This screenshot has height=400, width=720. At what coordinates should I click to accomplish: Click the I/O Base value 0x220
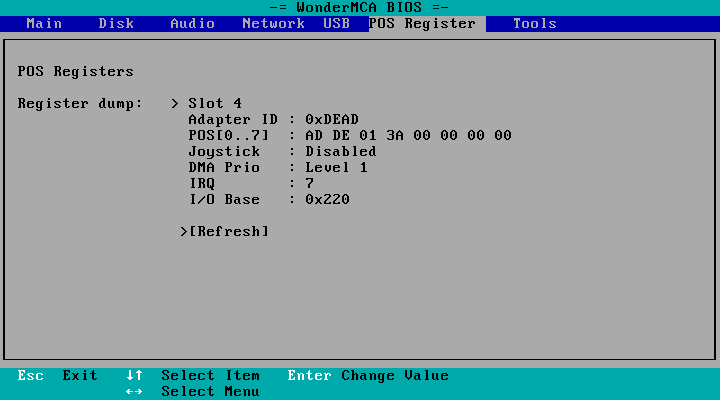click(327, 200)
